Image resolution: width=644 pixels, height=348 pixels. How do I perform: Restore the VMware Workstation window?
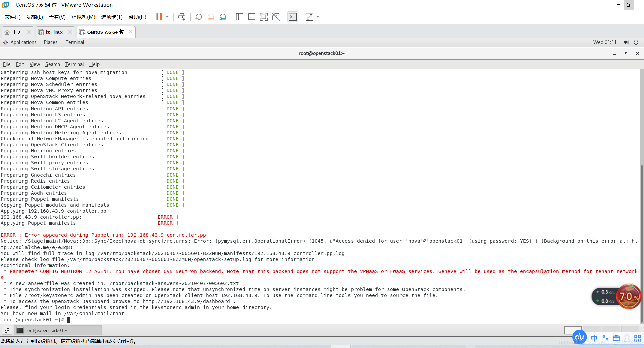pos(628,5)
